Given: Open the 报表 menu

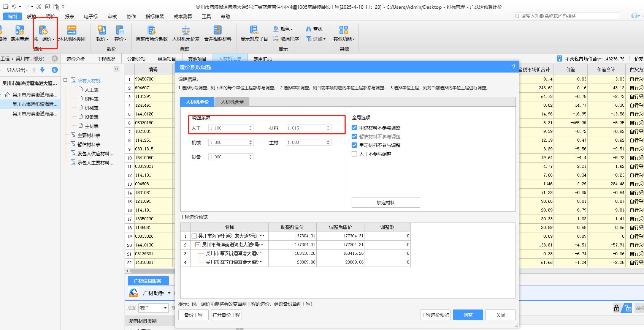Looking at the screenshot, I should pyautogui.click(x=70, y=16).
